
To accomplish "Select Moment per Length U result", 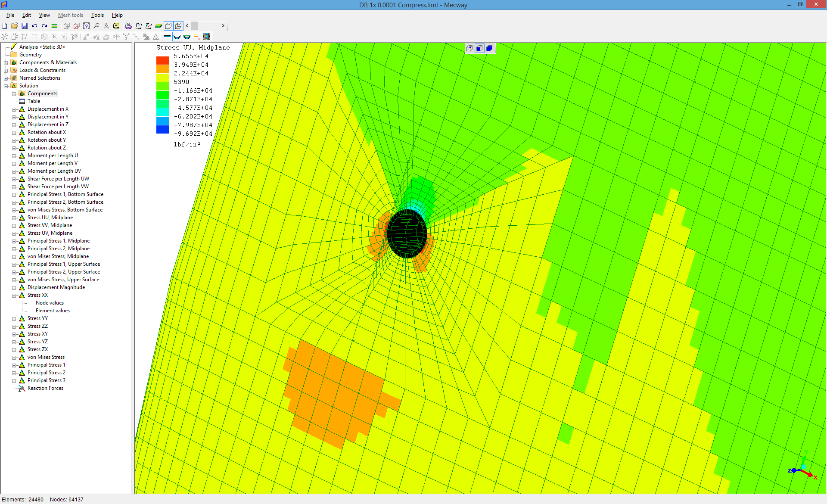I will coord(53,156).
